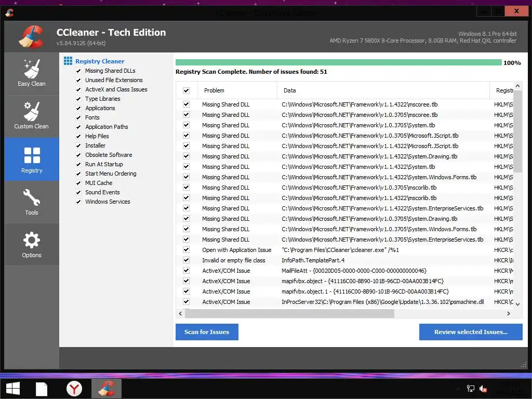Toggle the Fonts checkbox
The image size is (532, 399).
tap(78, 117)
